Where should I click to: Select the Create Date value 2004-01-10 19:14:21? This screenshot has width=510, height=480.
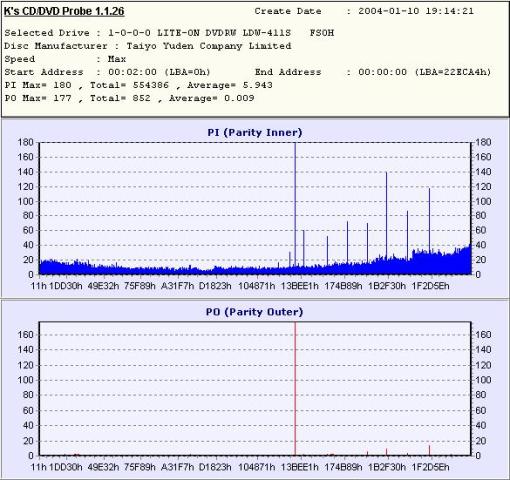click(416, 11)
